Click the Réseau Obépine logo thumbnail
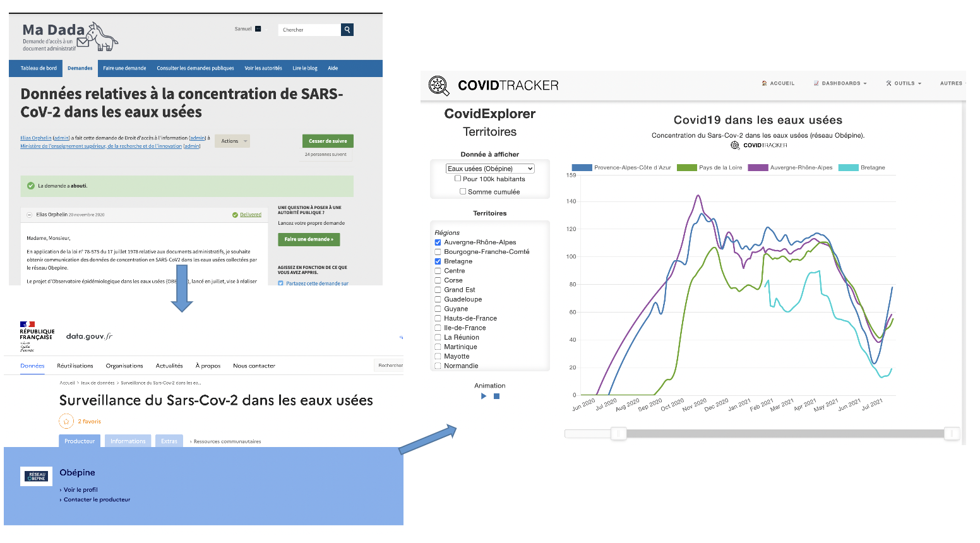Viewport: 980px width, 543px height. [36, 477]
